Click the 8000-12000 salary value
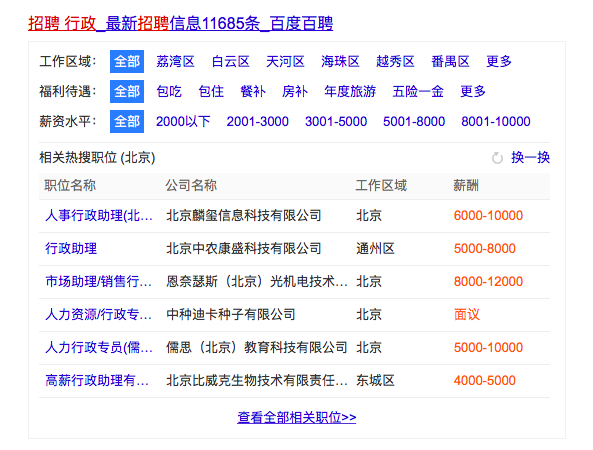593x450 pixels. tap(488, 281)
